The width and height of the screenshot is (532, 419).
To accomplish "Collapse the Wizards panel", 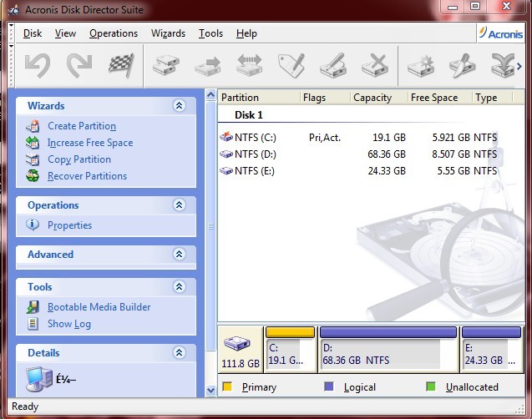I will coord(179,106).
